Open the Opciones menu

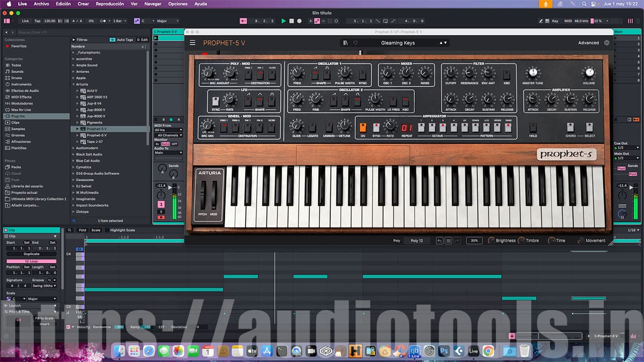pos(178,4)
